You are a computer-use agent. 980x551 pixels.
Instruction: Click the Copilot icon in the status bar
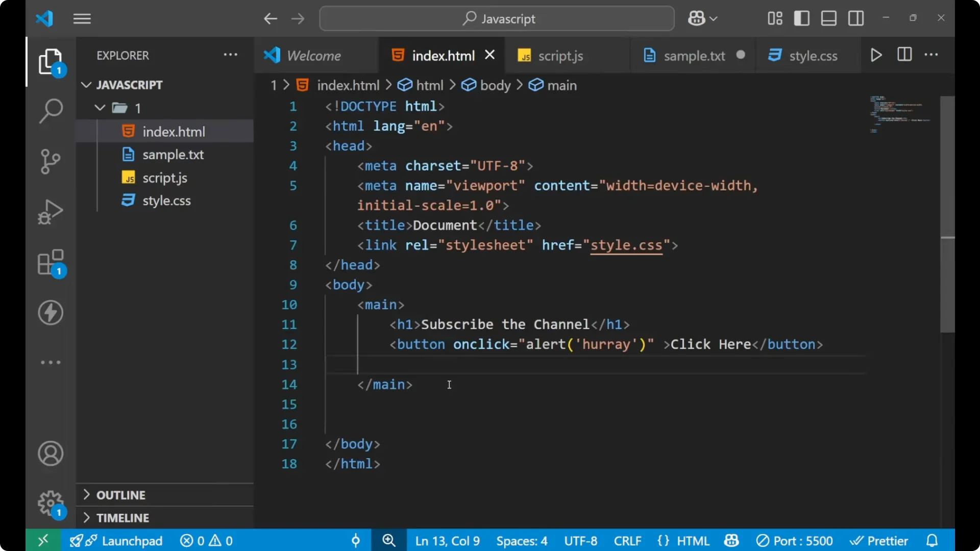click(x=731, y=540)
